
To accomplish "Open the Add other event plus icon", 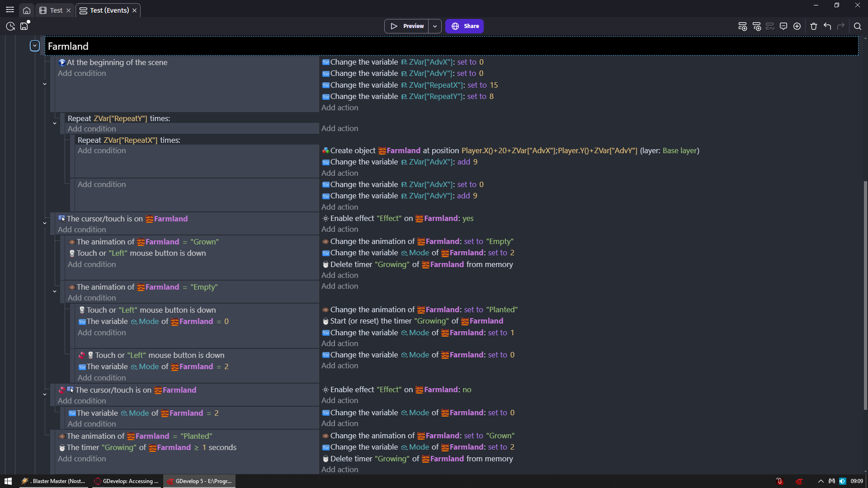I will [x=797, y=26].
